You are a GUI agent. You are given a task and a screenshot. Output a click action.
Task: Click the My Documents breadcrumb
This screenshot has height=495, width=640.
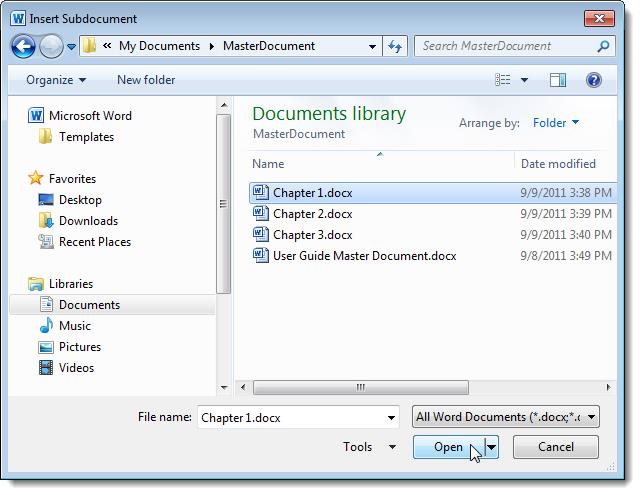tap(159, 46)
